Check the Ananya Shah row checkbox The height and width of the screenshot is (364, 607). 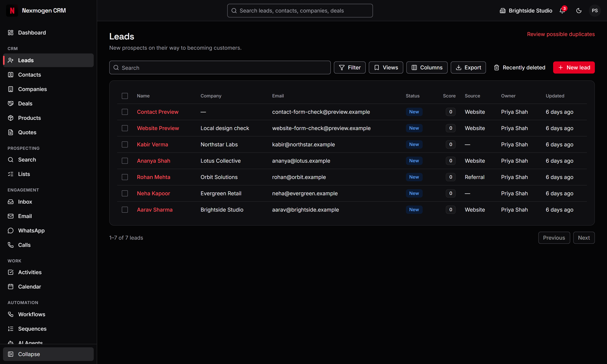pos(125,161)
